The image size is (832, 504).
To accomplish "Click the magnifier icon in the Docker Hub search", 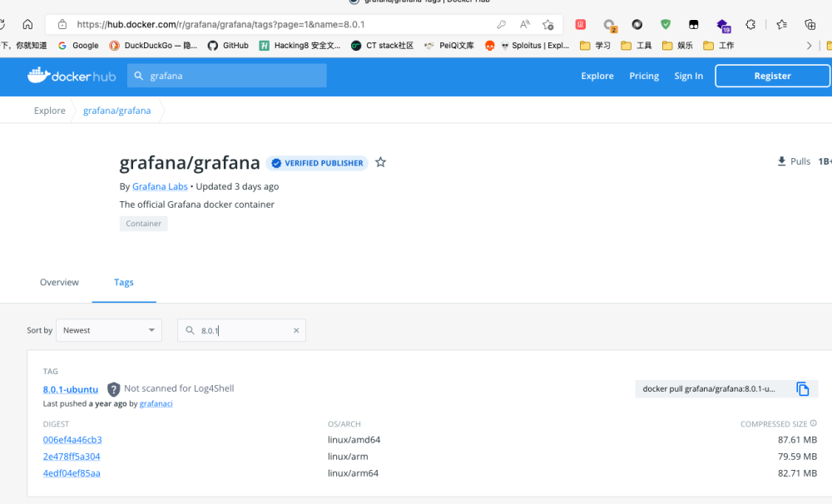I will pyautogui.click(x=138, y=76).
